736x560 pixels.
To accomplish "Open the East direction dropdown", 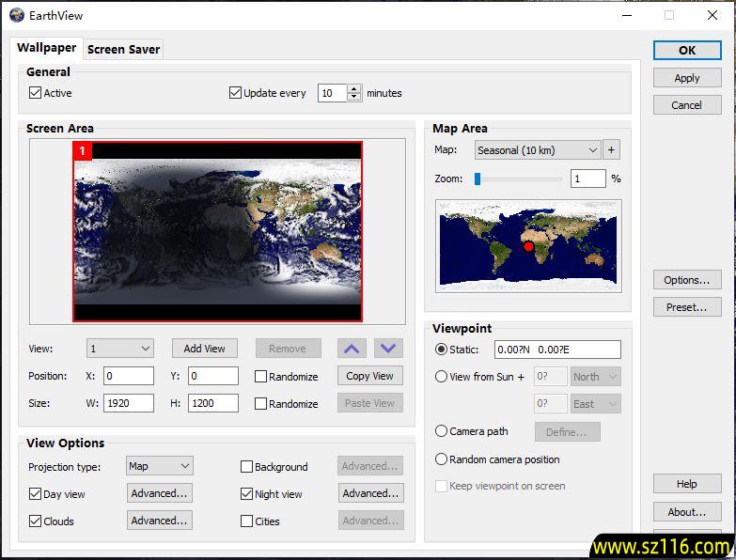I will pos(596,404).
